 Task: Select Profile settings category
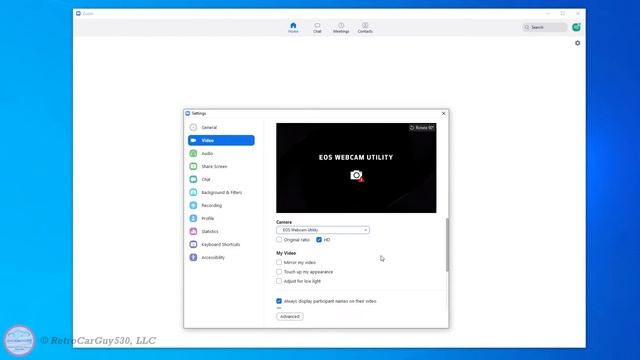(221, 218)
